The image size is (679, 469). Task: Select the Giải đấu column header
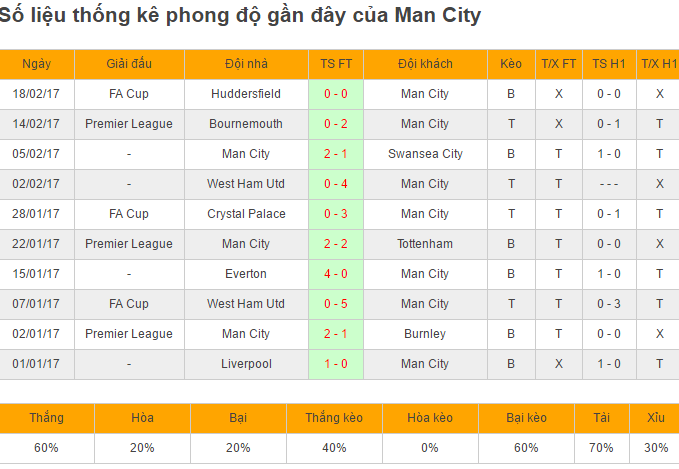coord(129,64)
